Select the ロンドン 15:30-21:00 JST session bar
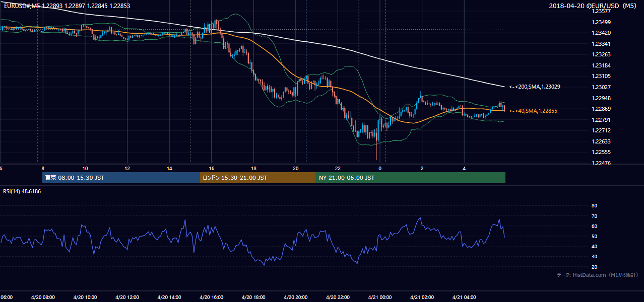This screenshot has height=302, width=644. point(258,178)
